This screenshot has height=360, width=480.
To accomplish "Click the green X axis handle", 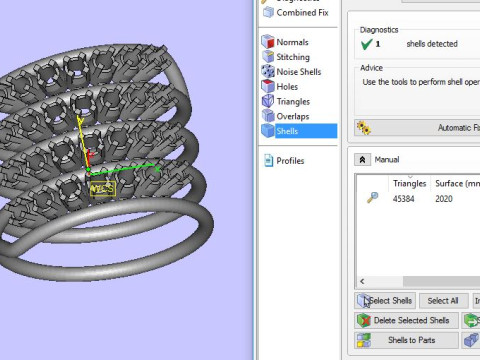I will point(157,169).
